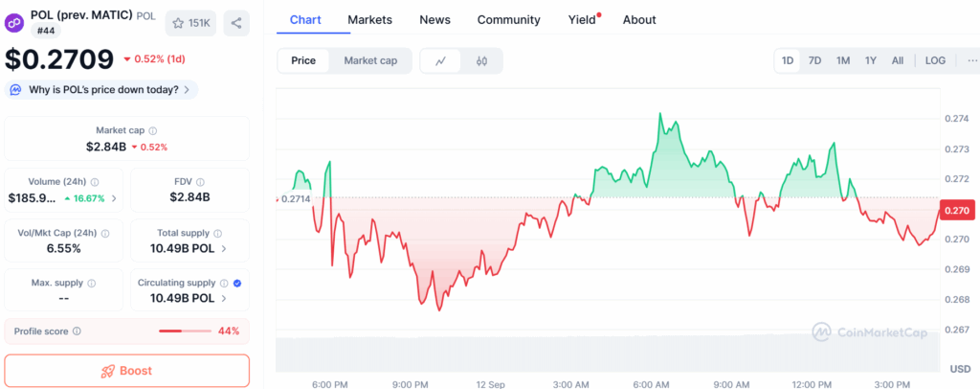This screenshot has width=980, height=389.
Task: Switch to line chart view icon
Action: click(441, 60)
